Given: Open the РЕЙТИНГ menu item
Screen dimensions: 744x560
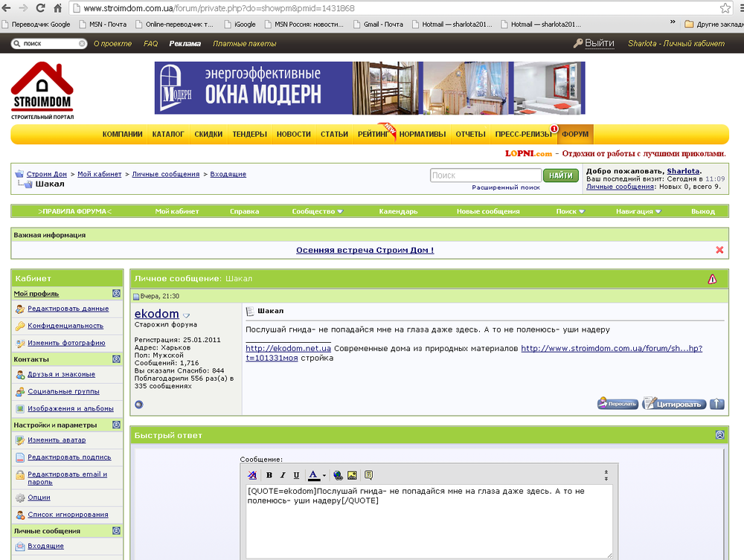Looking at the screenshot, I should (373, 134).
